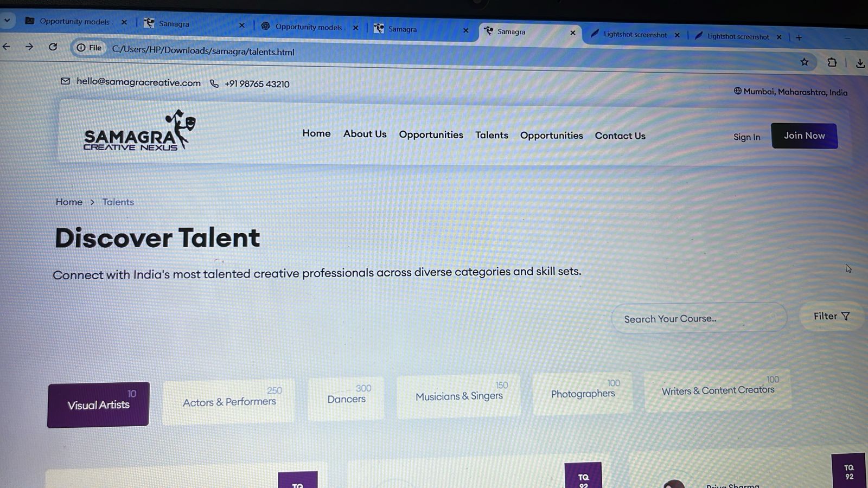Click the File site info icon
Image resolution: width=868 pixels, height=488 pixels.
89,48
